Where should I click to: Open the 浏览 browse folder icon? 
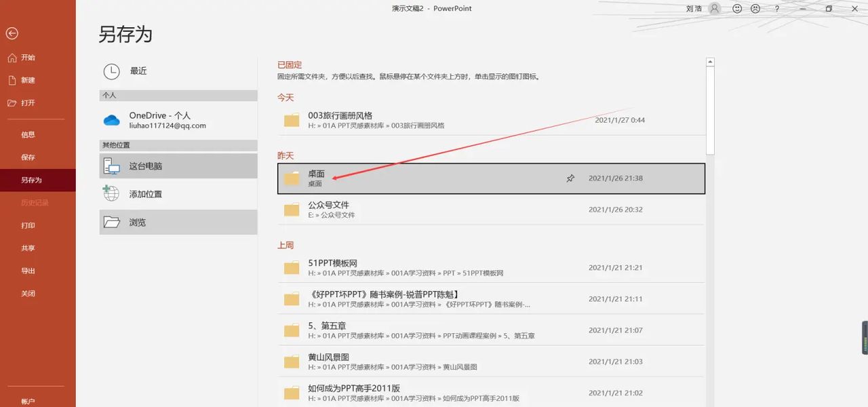pos(111,222)
